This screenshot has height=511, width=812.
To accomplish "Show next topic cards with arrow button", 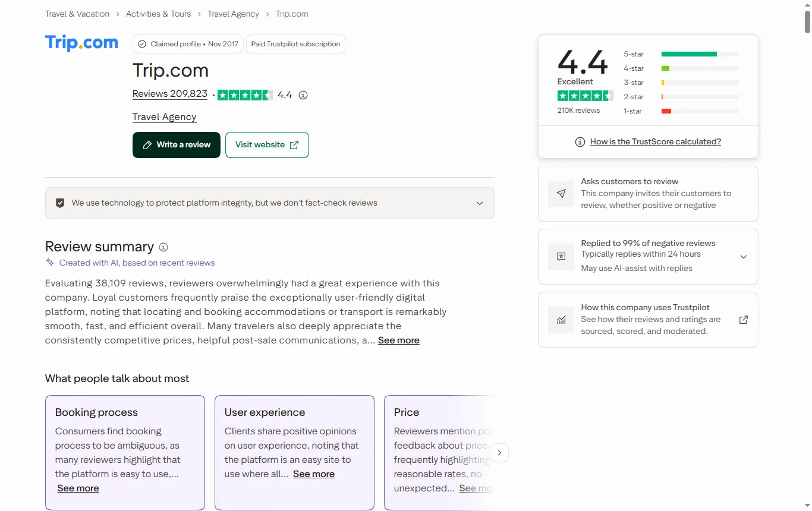I will click(499, 453).
